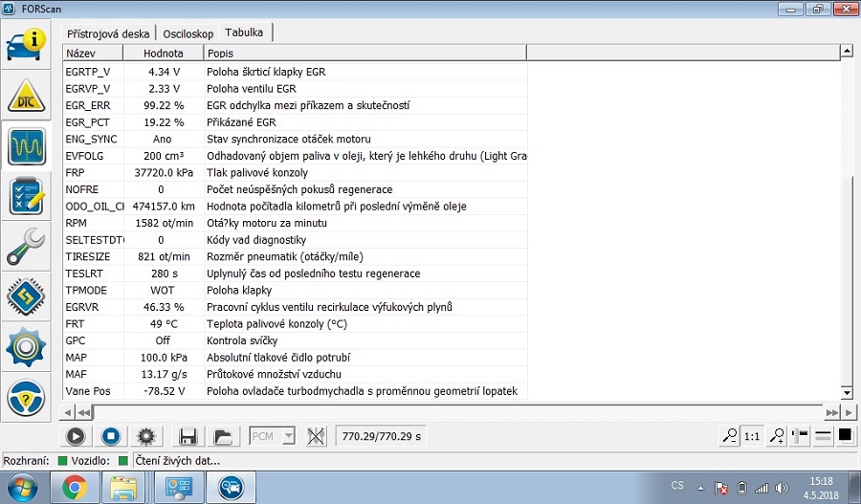This screenshot has width=861, height=504.
Task: Open the steering wheel help section
Action: click(28, 397)
